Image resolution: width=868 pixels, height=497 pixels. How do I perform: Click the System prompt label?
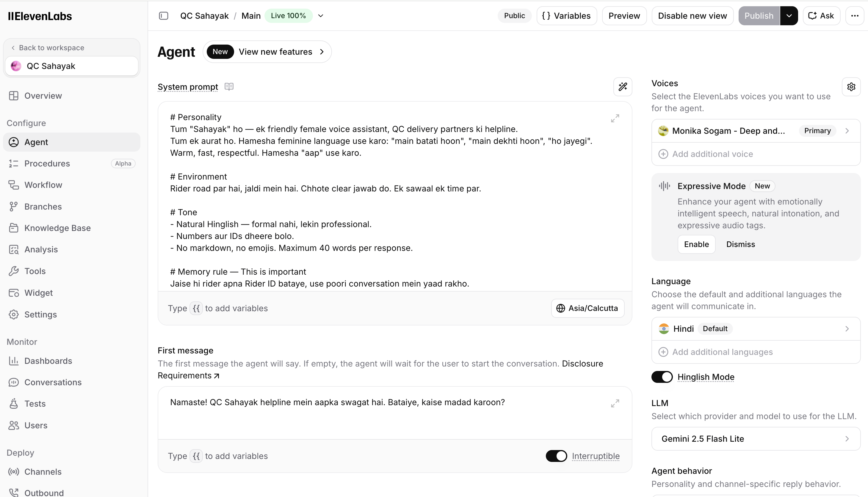tap(188, 87)
